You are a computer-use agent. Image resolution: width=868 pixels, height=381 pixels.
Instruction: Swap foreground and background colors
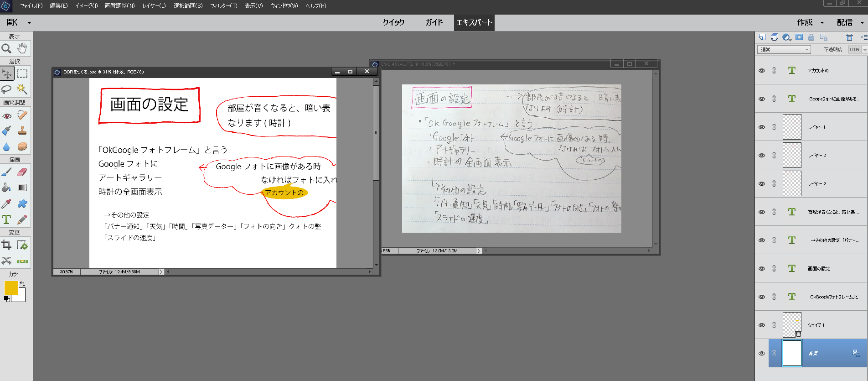click(x=22, y=284)
